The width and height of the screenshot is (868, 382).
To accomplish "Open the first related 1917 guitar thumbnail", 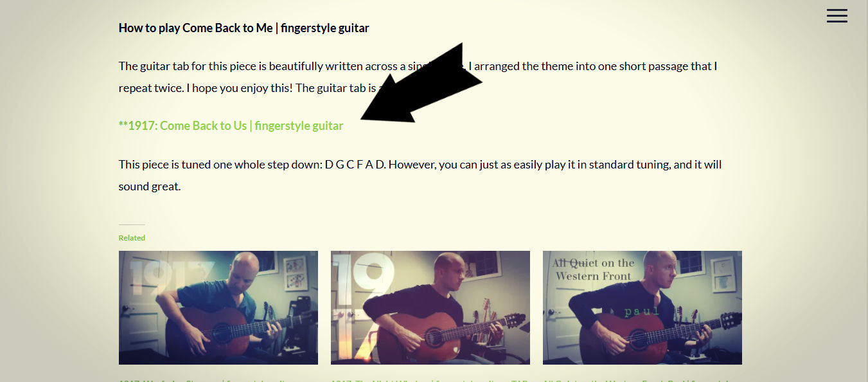I will tap(218, 307).
